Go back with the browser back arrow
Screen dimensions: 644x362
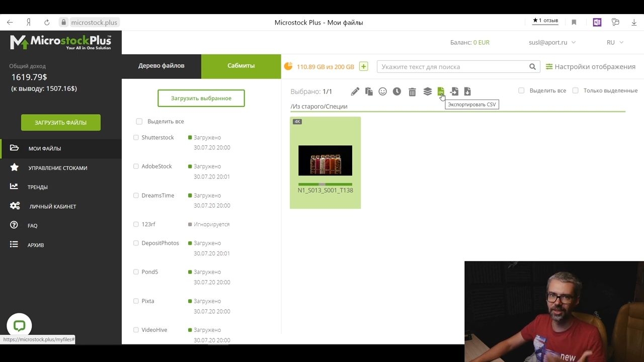click(x=10, y=22)
